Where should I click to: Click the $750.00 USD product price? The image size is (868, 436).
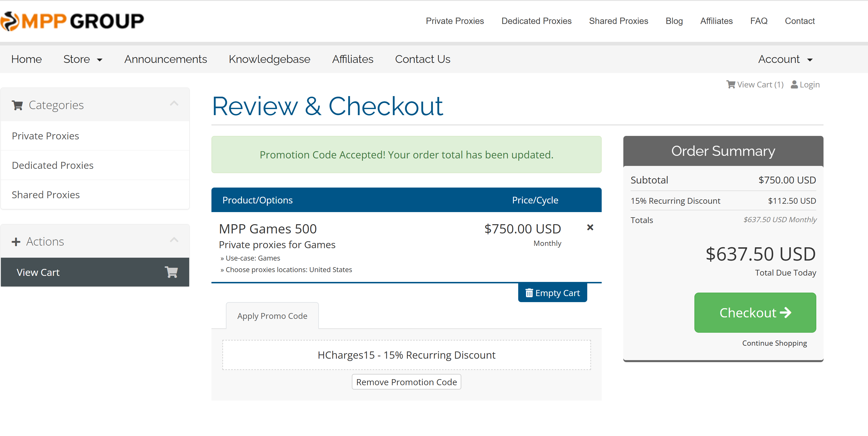(522, 229)
